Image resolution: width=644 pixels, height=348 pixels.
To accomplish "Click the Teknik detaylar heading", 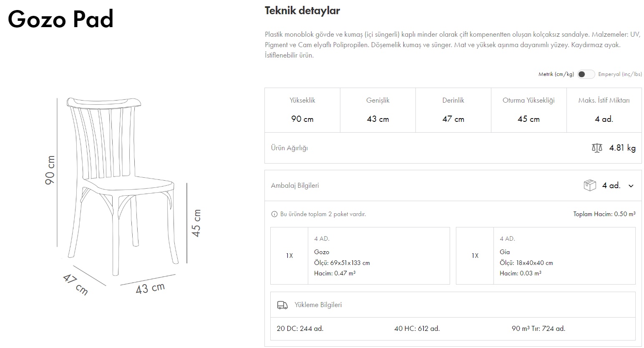I will click(x=302, y=11).
